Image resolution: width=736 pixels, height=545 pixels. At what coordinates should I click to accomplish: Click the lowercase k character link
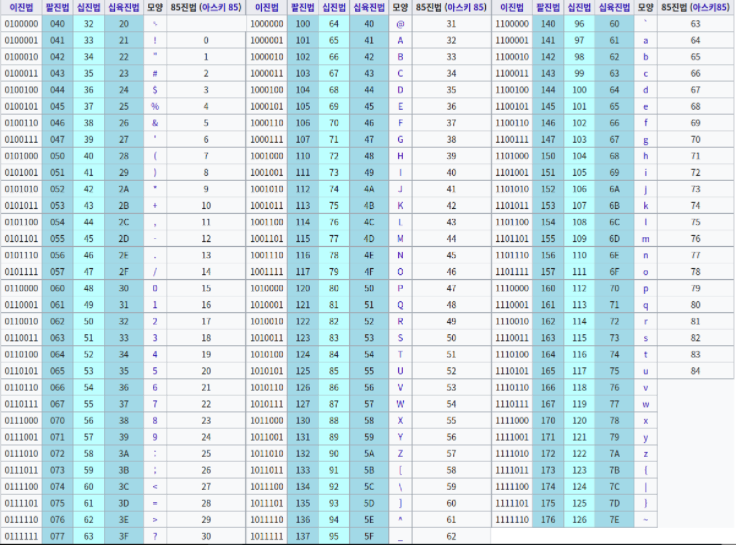(645, 206)
